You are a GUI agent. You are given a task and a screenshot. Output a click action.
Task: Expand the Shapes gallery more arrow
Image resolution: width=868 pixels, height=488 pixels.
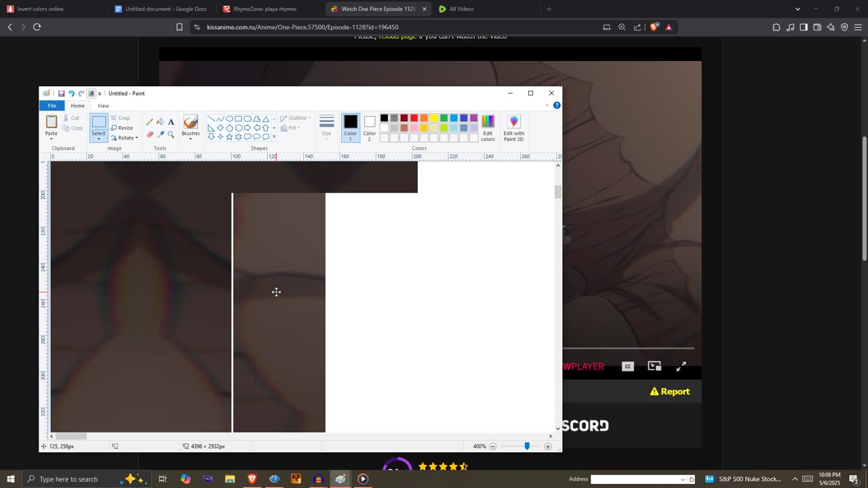pos(274,136)
